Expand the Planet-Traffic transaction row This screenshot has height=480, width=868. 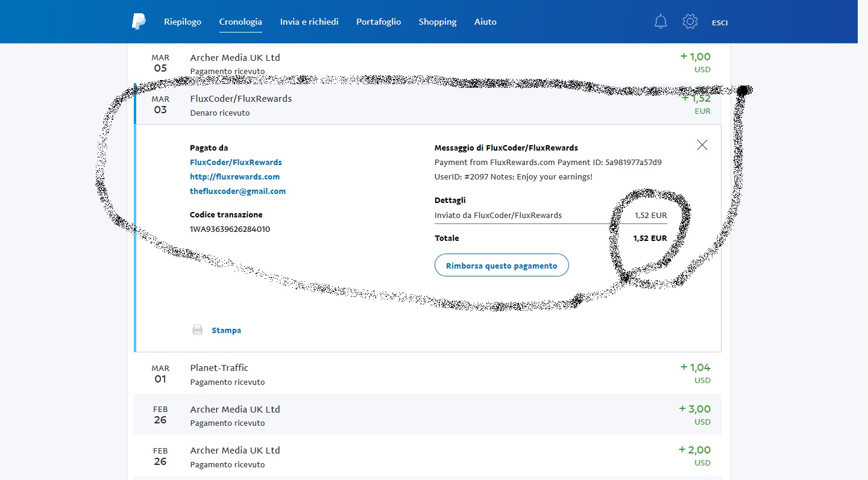click(x=427, y=373)
